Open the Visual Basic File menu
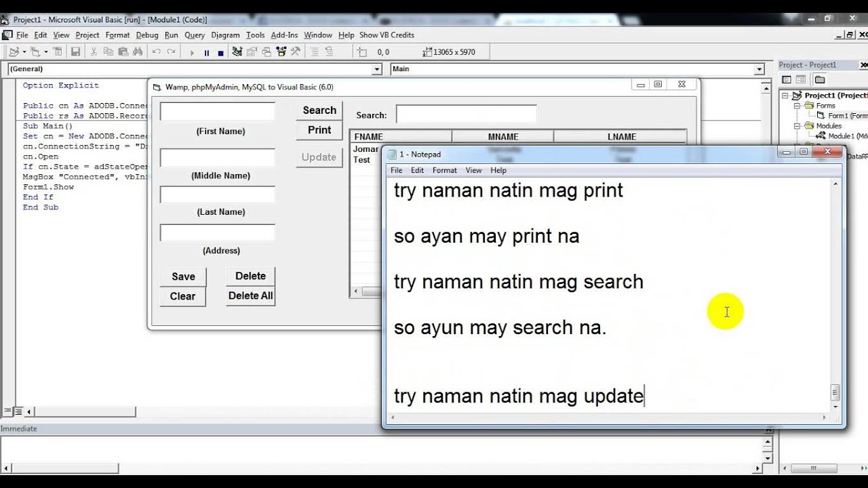This screenshot has height=488, width=868. click(x=22, y=35)
